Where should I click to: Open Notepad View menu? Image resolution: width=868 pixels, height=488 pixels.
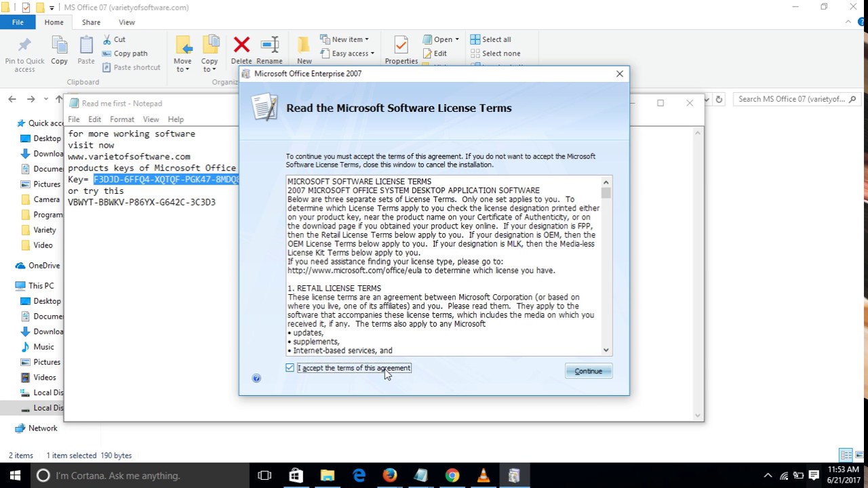(151, 119)
